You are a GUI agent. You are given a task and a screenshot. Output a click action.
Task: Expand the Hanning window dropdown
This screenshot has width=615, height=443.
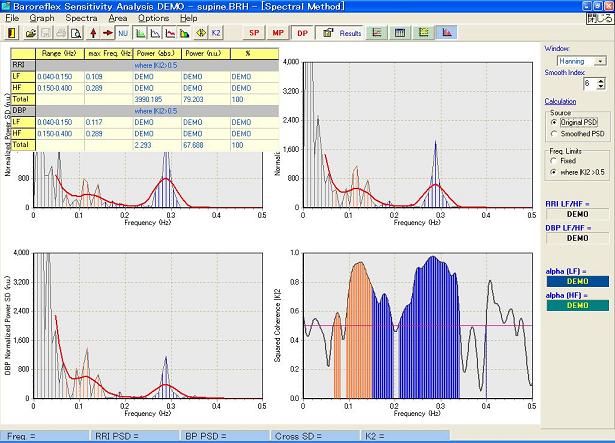tap(600, 62)
